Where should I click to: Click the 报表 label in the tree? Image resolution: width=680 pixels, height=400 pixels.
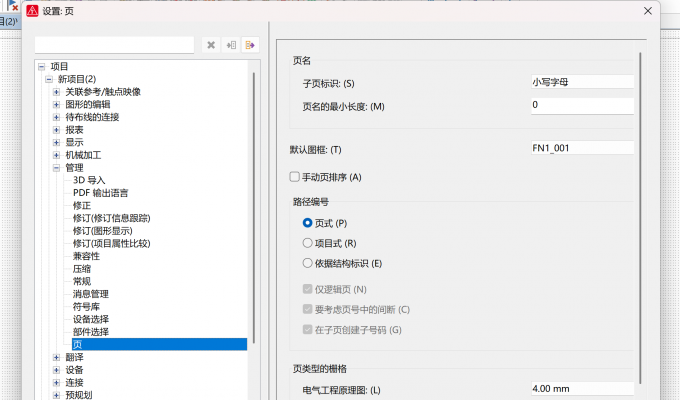(74, 130)
